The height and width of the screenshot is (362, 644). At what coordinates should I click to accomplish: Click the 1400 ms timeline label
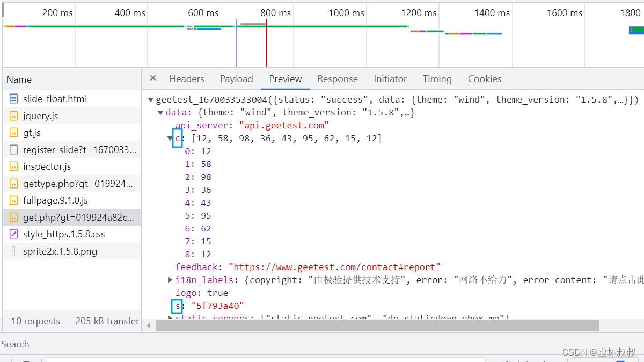492,13
